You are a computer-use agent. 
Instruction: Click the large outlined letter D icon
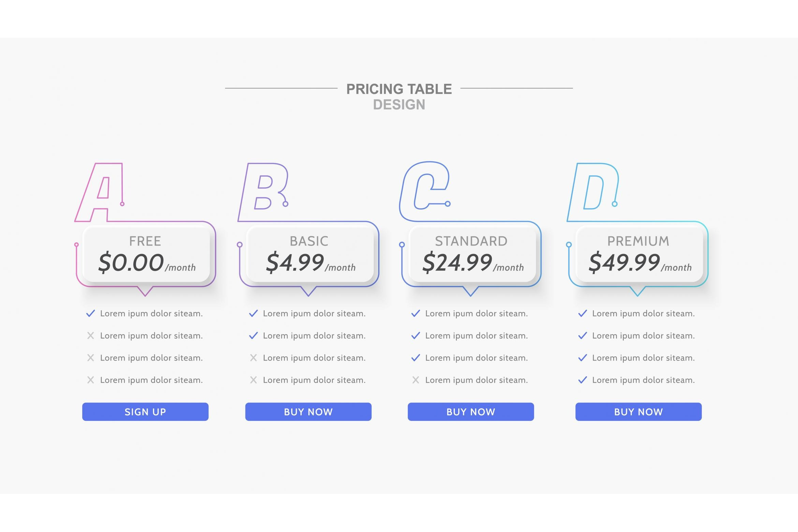pyautogui.click(x=593, y=192)
